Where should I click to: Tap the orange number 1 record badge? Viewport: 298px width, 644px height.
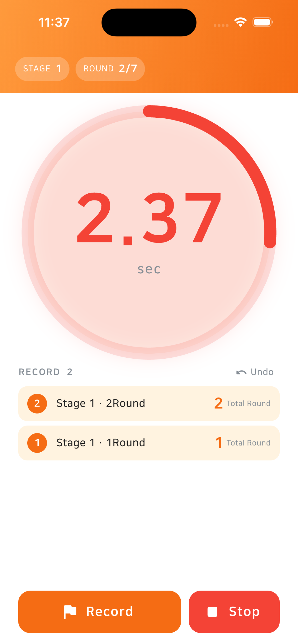[x=37, y=443]
